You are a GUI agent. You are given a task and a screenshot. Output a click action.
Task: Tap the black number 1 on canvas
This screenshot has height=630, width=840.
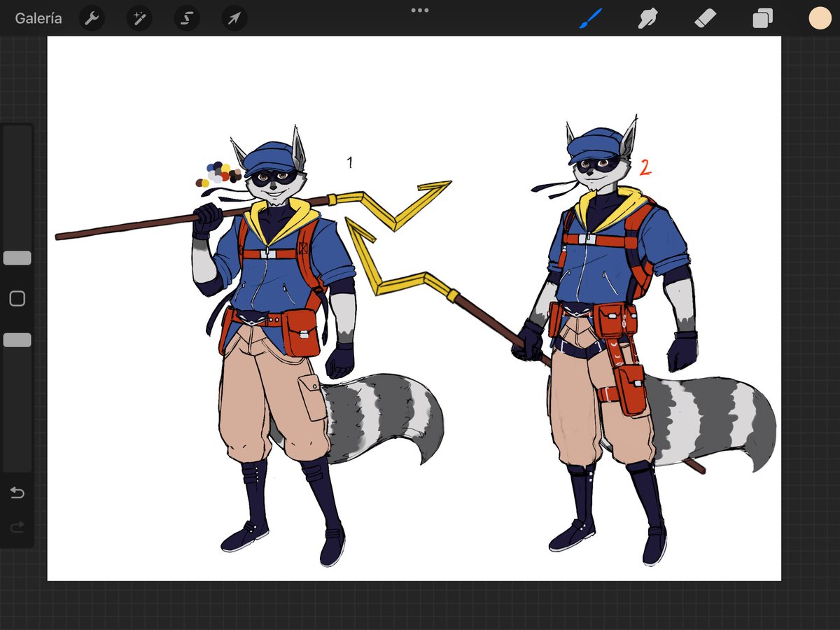(x=350, y=162)
